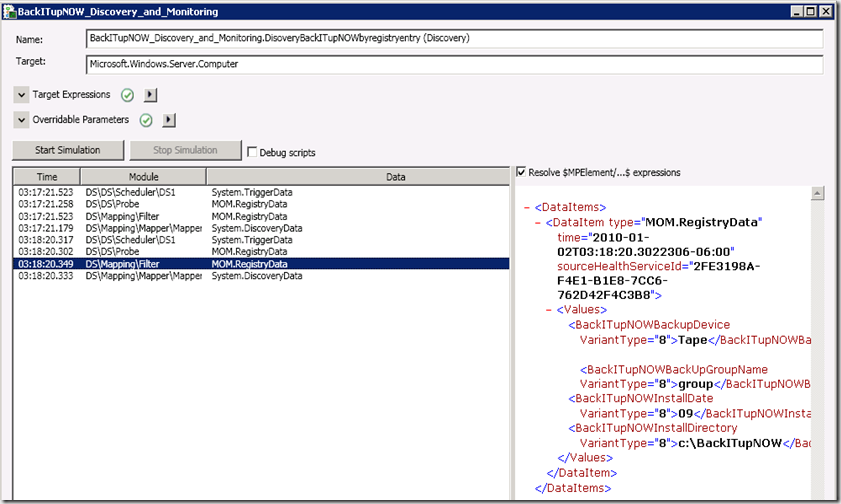Click the green checkmark beside Target Expressions
Image resolution: width=841 pixels, height=504 pixels.
coord(127,95)
